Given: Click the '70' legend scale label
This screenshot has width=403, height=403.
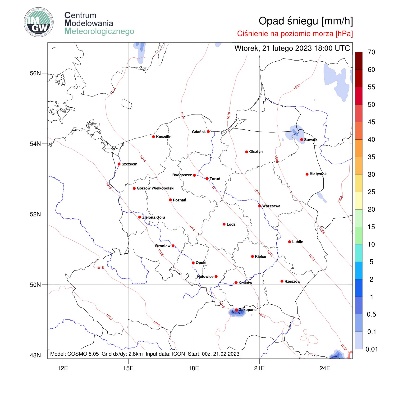Looking at the screenshot, I should [371, 52].
